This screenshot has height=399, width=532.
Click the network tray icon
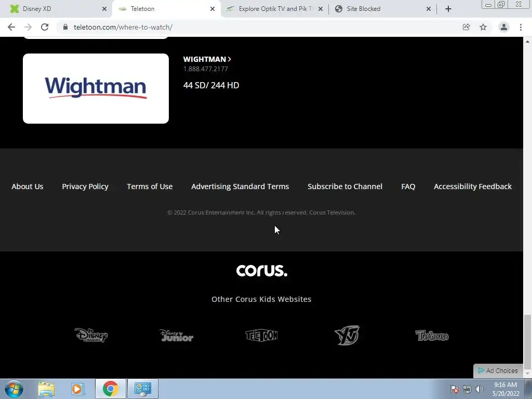[x=467, y=389]
